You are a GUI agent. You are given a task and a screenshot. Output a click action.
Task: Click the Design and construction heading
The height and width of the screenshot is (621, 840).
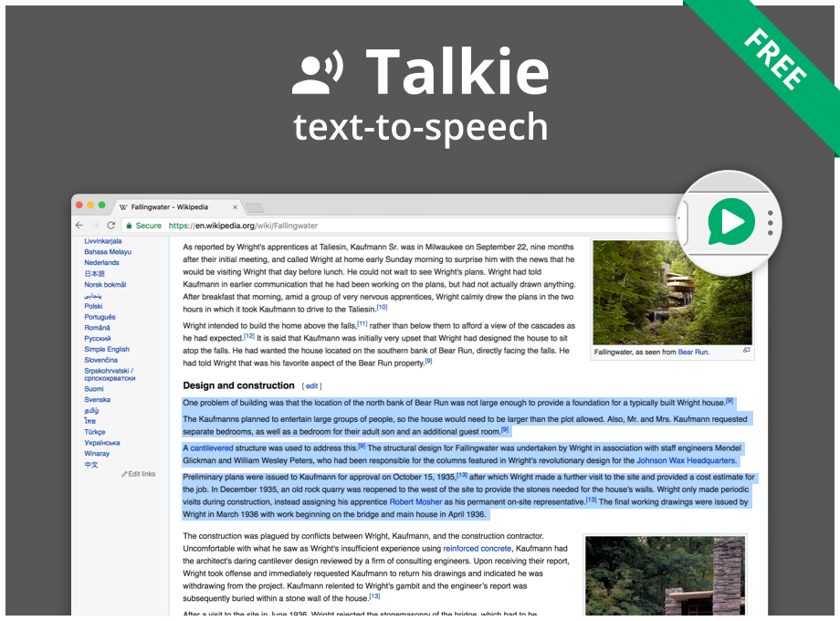pyautogui.click(x=238, y=385)
